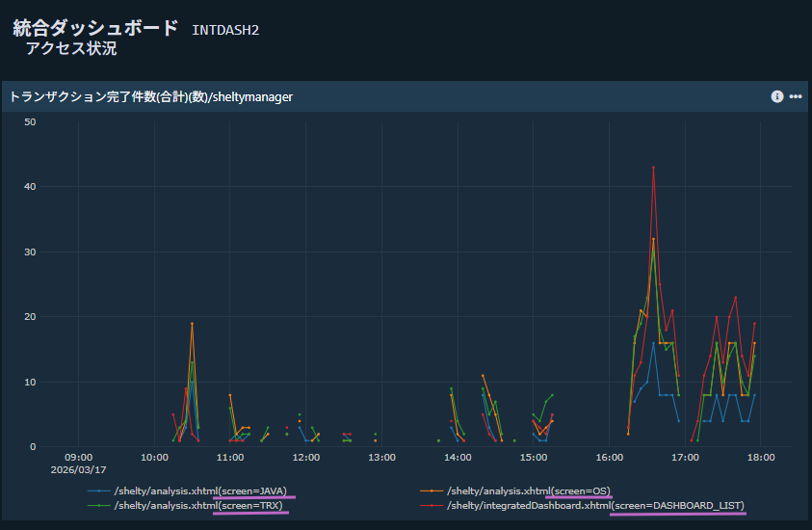Open the three-dot panel options menu
Image resolution: width=812 pixels, height=530 pixels.
796,96
